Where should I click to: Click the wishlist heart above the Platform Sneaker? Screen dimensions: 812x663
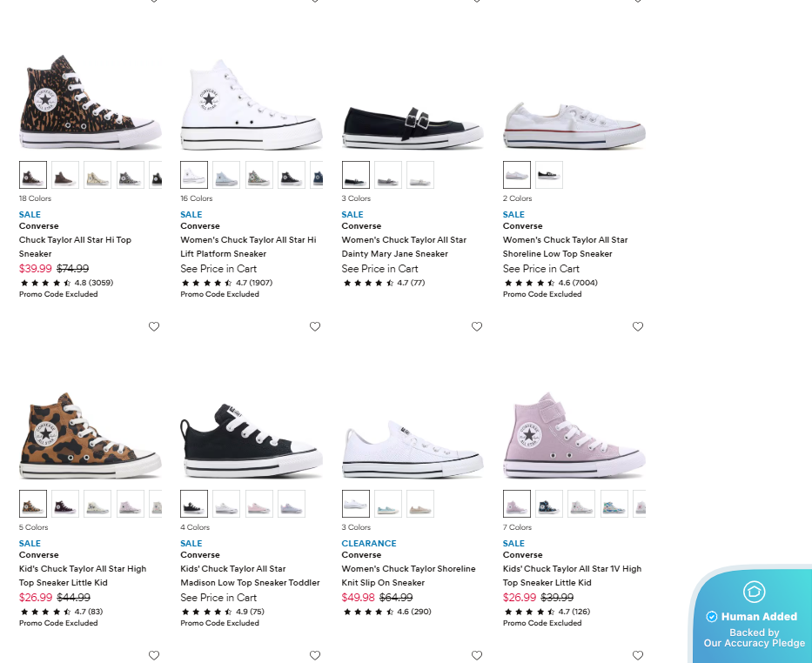tap(315, 3)
